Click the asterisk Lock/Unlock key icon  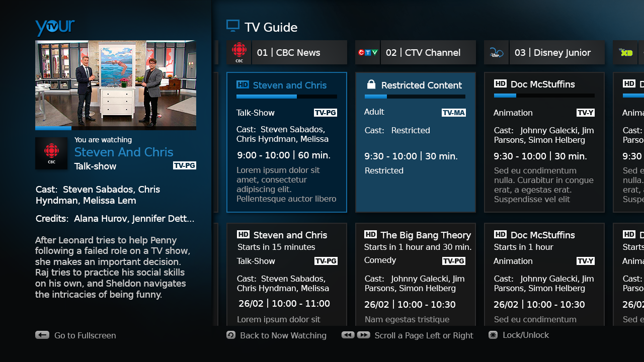click(493, 335)
